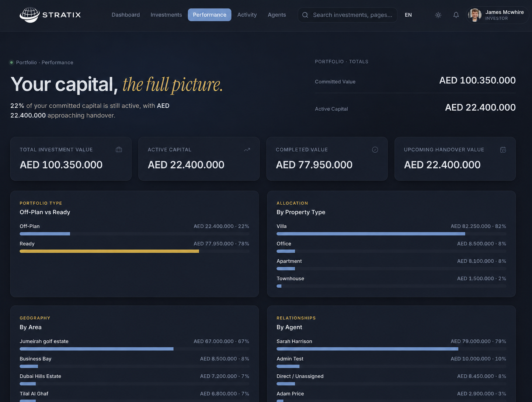This screenshot has height=402, width=532.
Task: Click James Mcwhire's profile avatar
Action: [475, 15]
